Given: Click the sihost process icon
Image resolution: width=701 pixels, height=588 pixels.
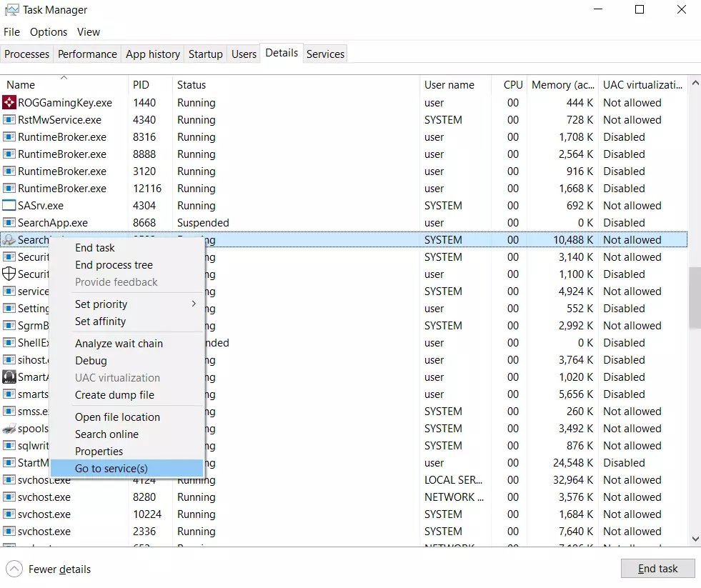Looking at the screenshot, I should pyautogui.click(x=9, y=360).
